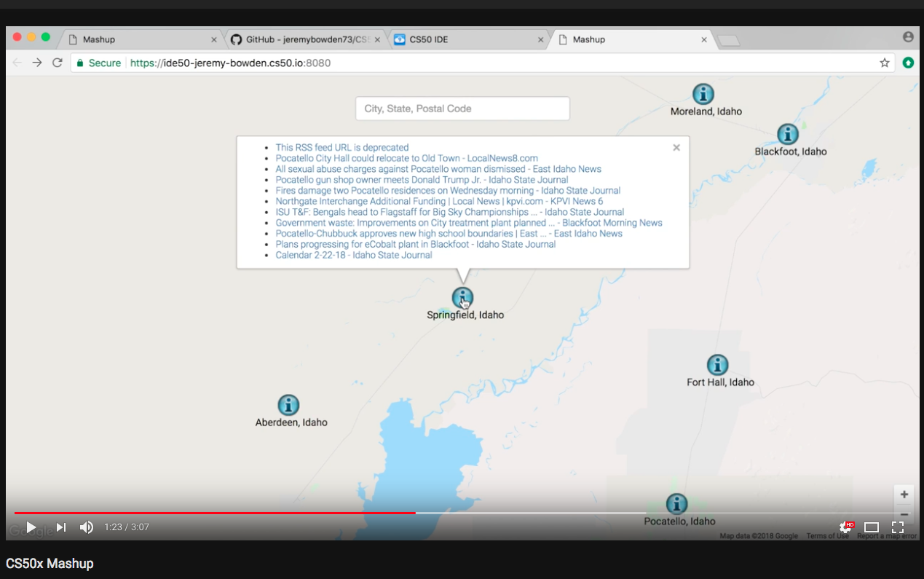
Task: Click the browser address bar URL
Action: (x=231, y=63)
